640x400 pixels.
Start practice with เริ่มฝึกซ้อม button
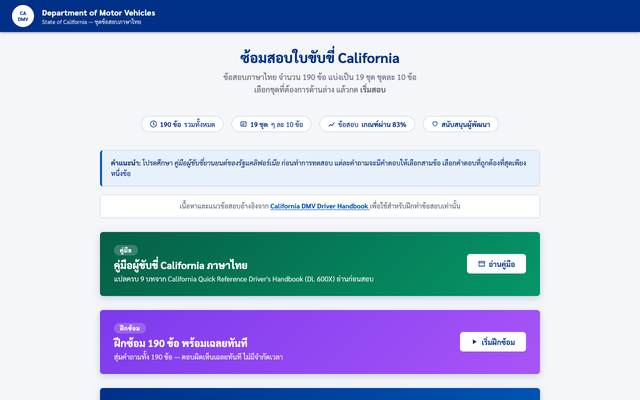tap(493, 342)
